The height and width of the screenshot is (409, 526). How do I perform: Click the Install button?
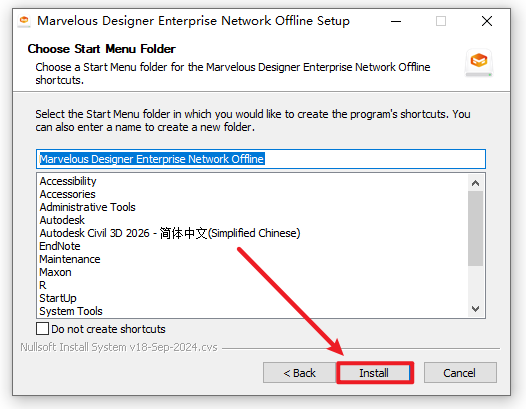pyautogui.click(x=375, y=373)
